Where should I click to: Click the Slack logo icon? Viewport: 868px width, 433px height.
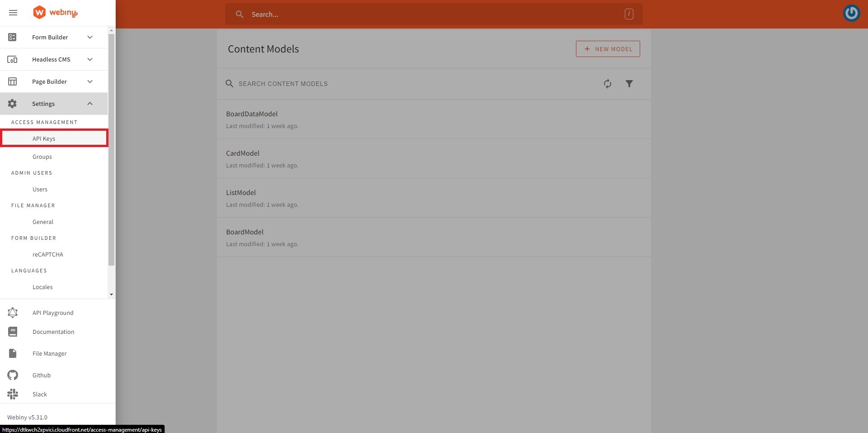click(13, 394)
